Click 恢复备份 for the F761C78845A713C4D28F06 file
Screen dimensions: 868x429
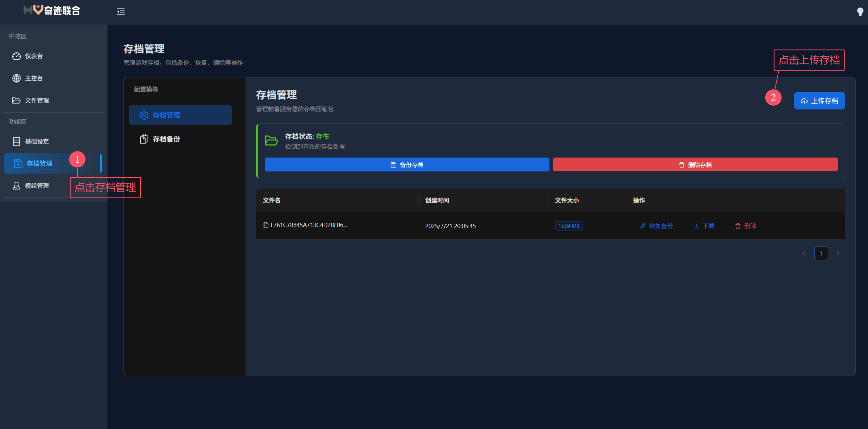(x=657, y=226)
